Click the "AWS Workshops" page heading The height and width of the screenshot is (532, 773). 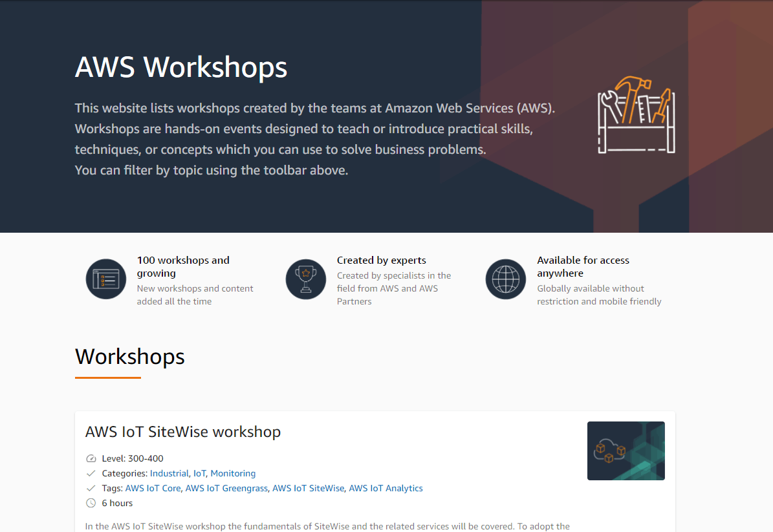(x=181, y=67)
